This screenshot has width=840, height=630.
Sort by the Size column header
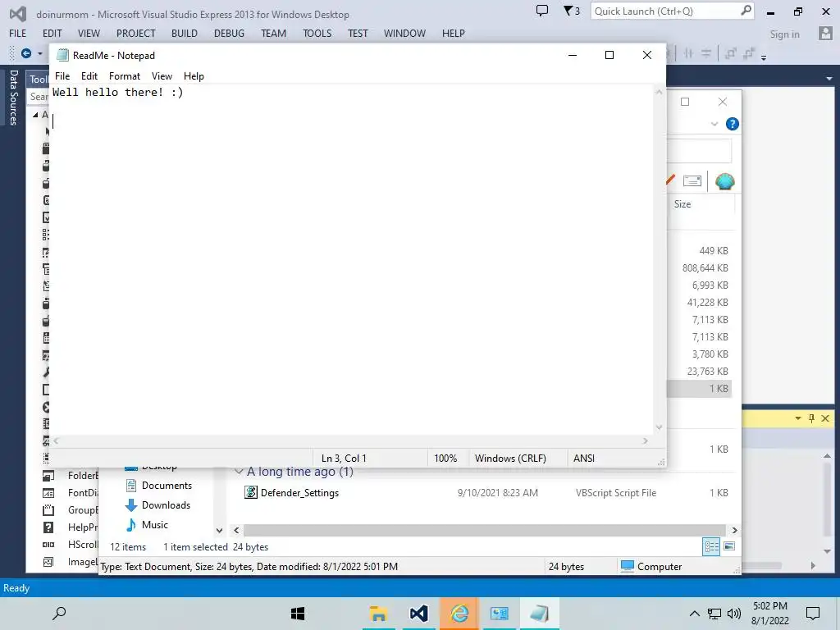click(x=682, y=204)
